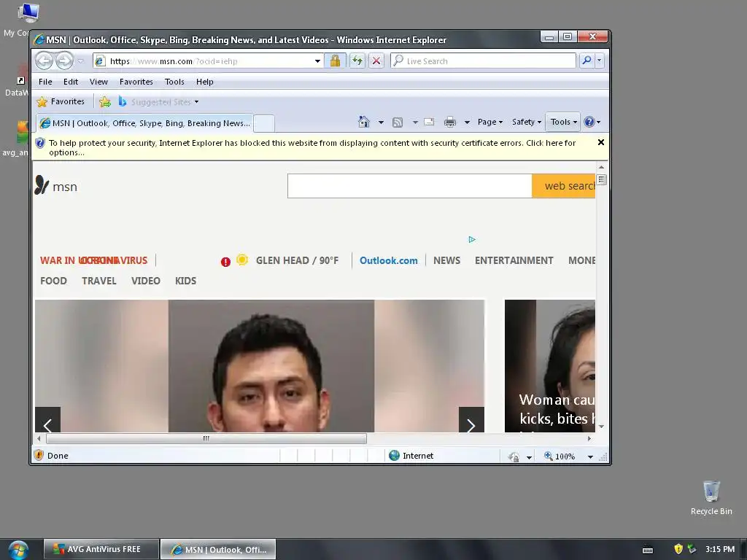Switch to AVG AntiVirus FREE taskbar button

coord(101,549)
